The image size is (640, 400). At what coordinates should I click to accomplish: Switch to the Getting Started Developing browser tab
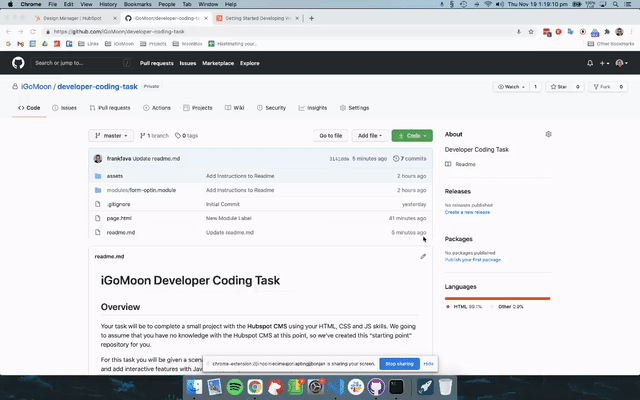tap(257, 18)
